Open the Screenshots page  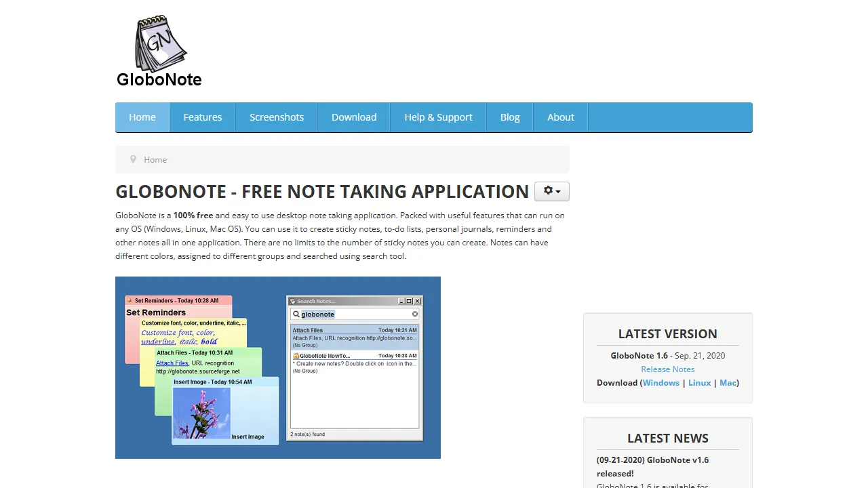[276, 117]
